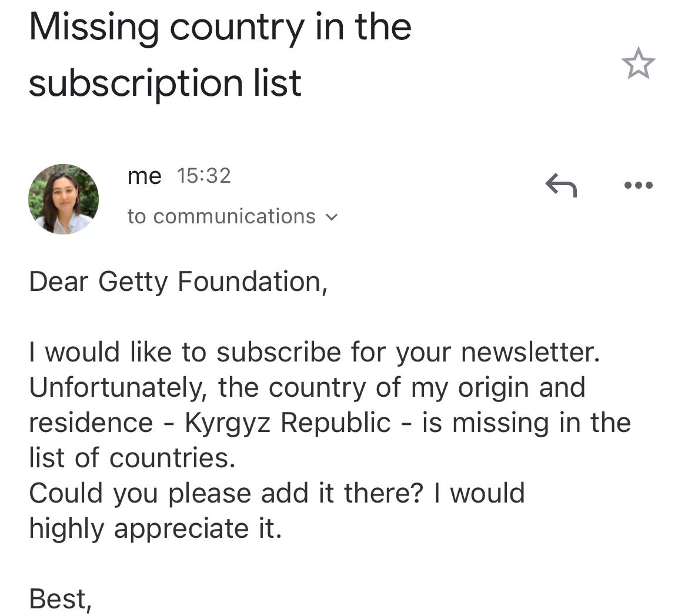This screenshot has width=688, height=616.
Task: Click the 'highly appreciate it.' line
Action: point(155,528)
